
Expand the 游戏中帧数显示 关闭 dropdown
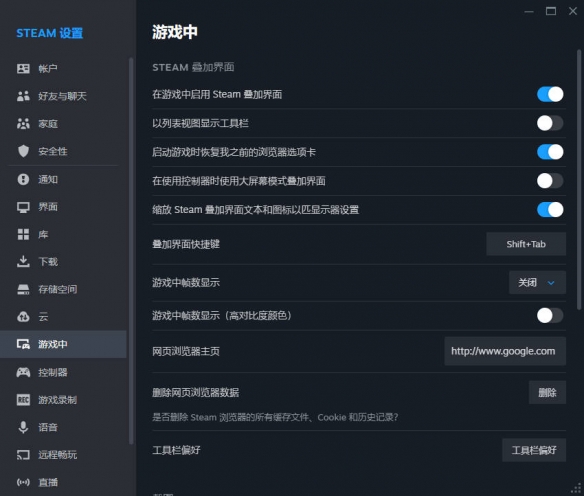[537, 283]
